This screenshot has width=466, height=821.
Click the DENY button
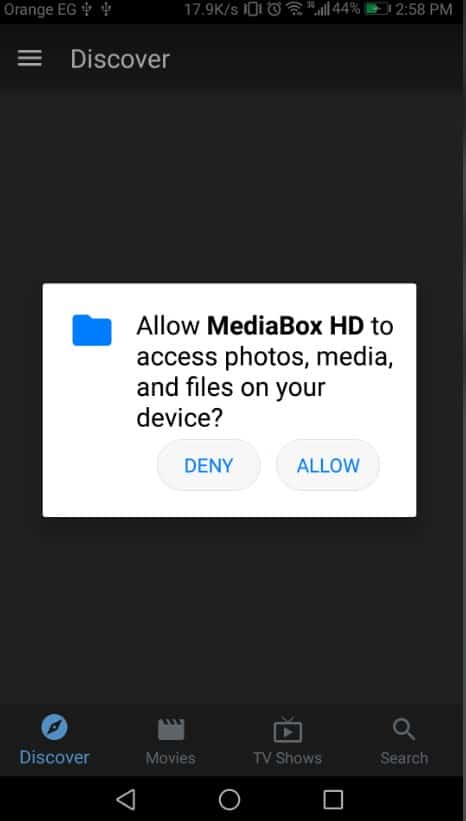pos(208,465)
